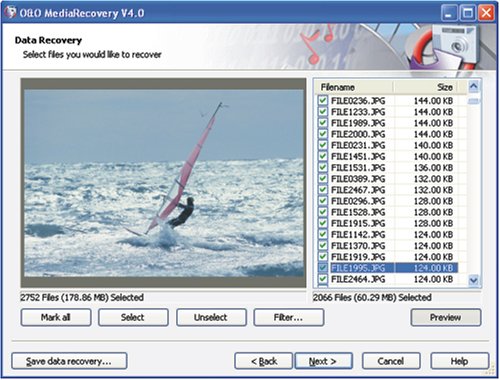This screenshot has width=500, height=380.
Task: Select the FILE0231.JPG filename
Action: (358, 145)
